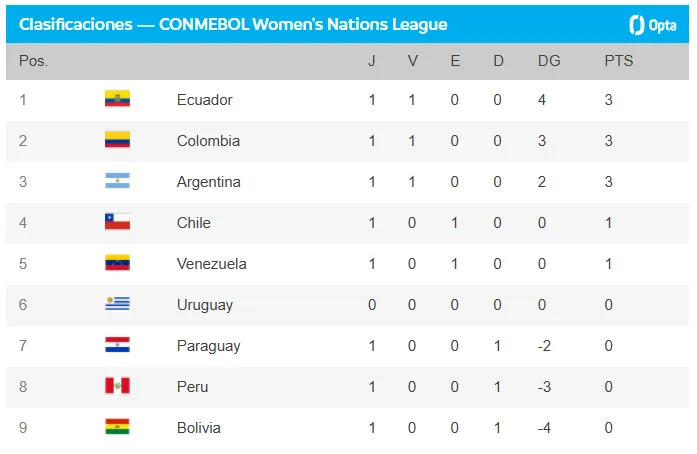Select the Argentina team name
Screen dimensions: 697x454
(208, 182)
